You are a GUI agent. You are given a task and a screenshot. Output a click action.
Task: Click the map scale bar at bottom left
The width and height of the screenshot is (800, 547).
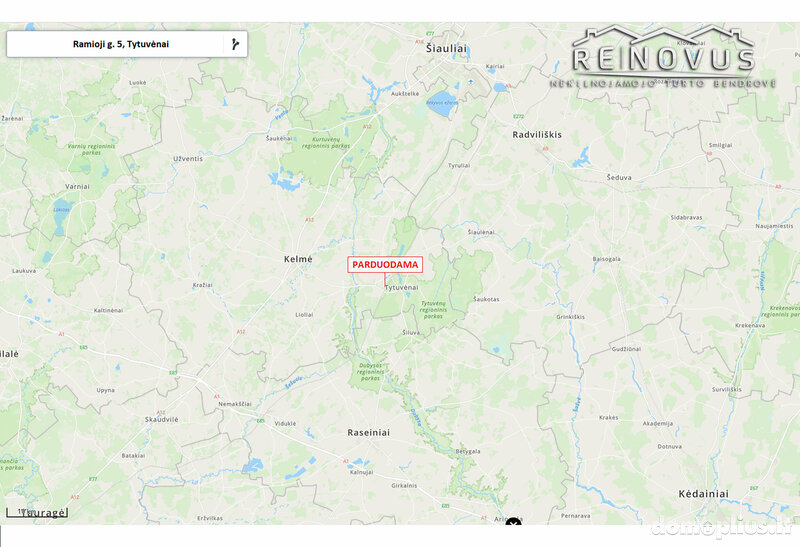[37, 512]
